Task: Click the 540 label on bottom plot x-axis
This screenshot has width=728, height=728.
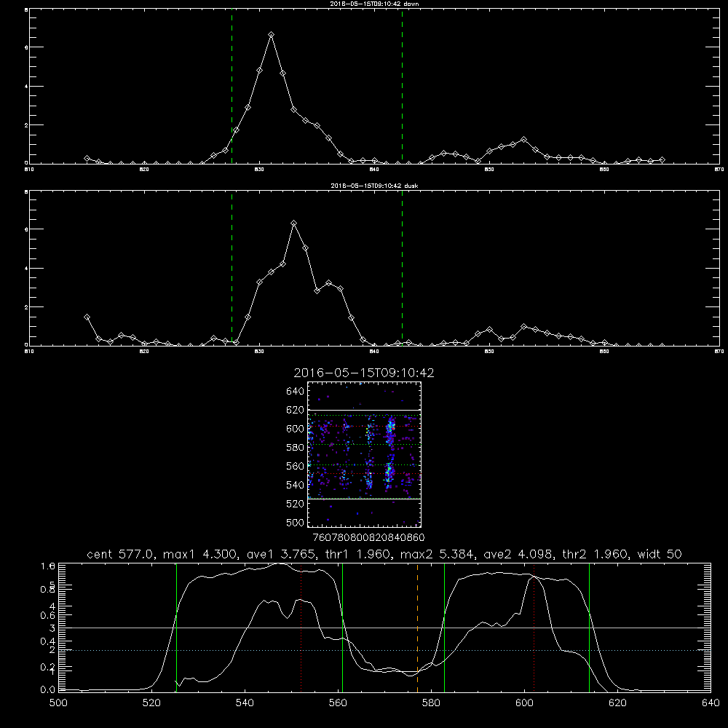Action: 245,703
